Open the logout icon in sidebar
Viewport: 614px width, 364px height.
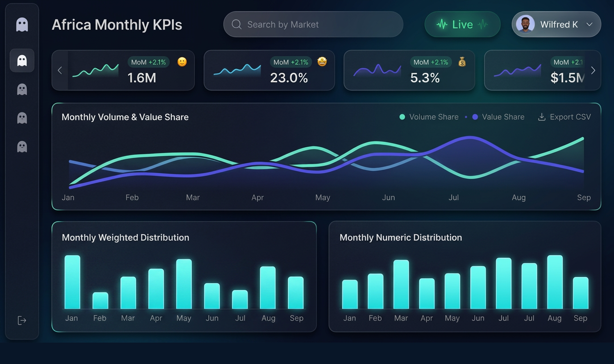[x=22, y=320]
